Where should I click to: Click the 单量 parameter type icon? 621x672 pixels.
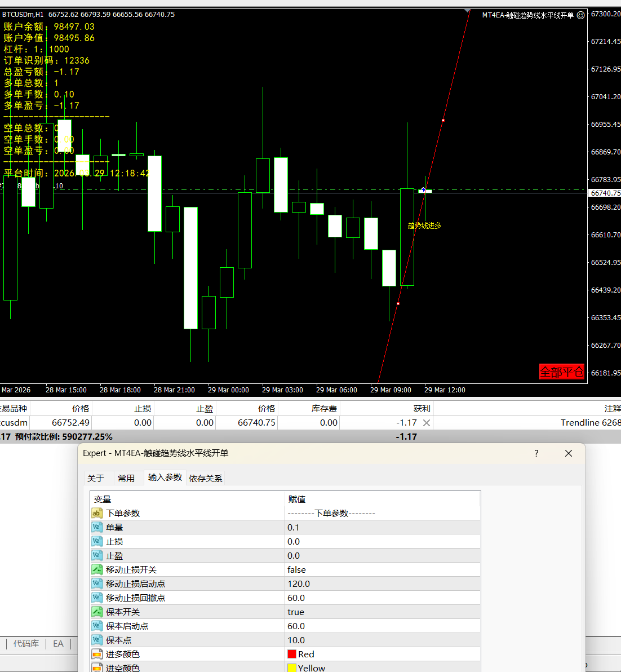point(97,528)
